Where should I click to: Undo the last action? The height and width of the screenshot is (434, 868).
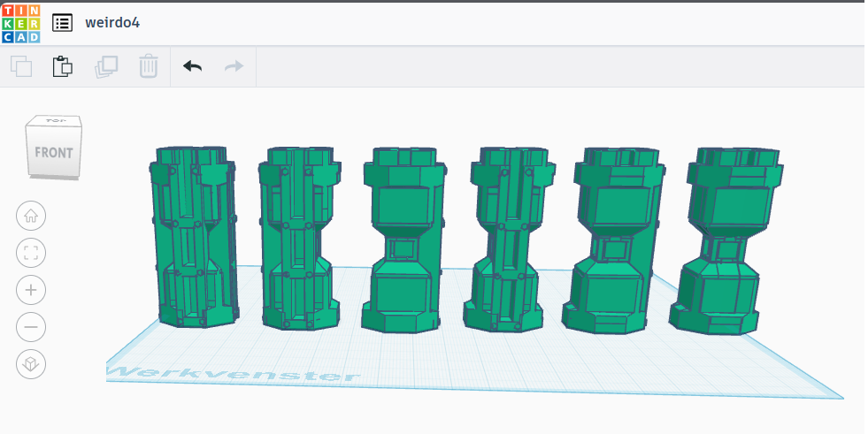tap(192, 66)
